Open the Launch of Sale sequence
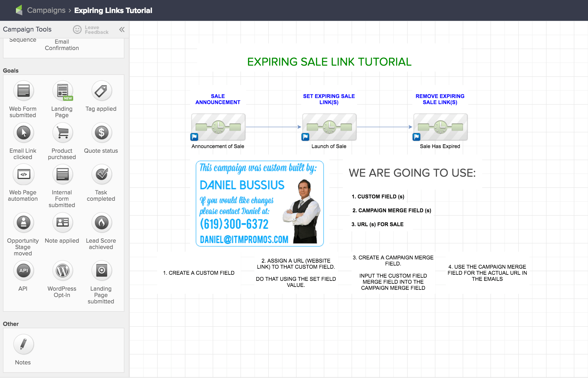 click(x=329, y=127)
